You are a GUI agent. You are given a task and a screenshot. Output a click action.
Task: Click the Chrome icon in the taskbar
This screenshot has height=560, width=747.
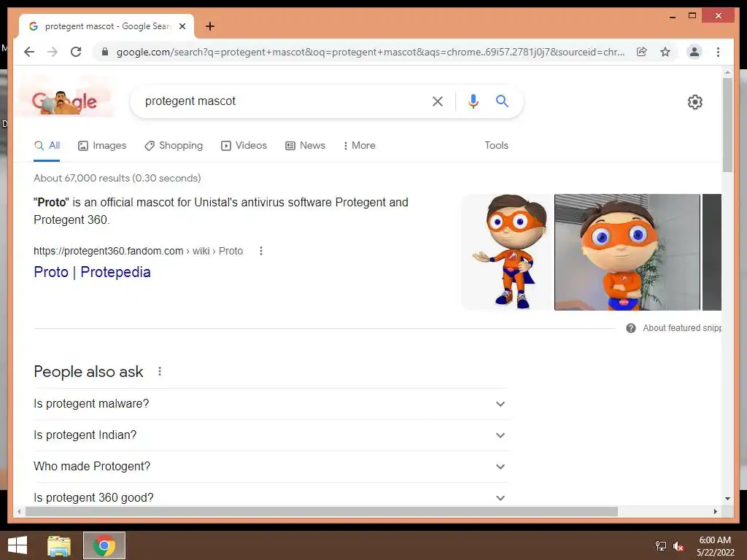(104, 545)
